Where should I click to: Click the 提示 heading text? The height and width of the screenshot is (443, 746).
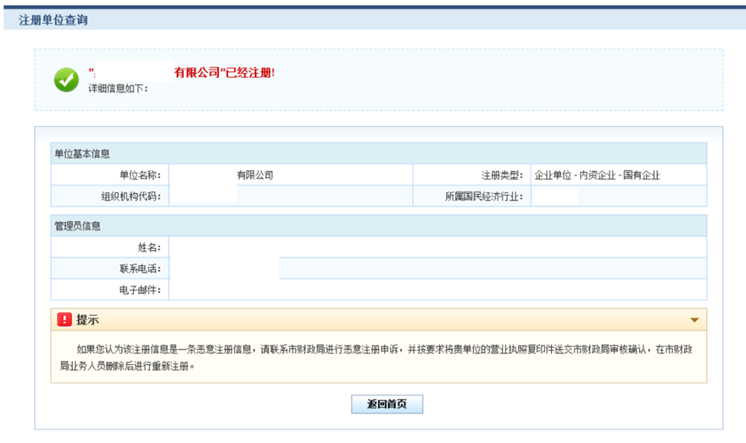[x=88, y=320]
